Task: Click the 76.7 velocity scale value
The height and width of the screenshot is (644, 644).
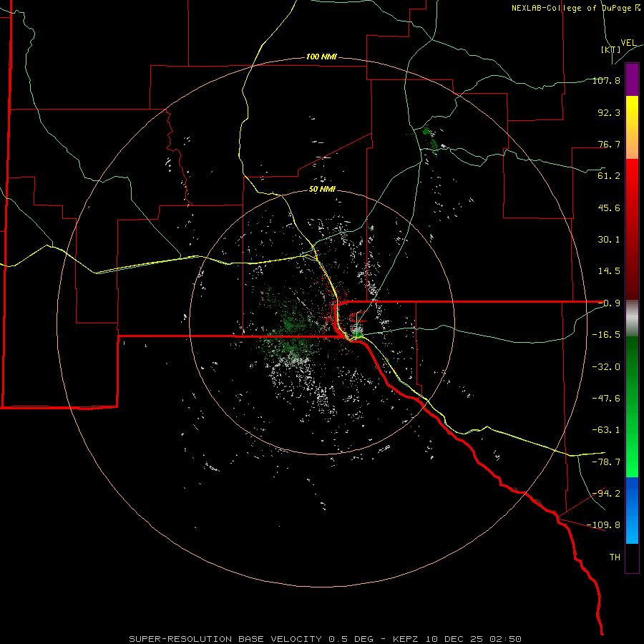Action: coord(609,144)
